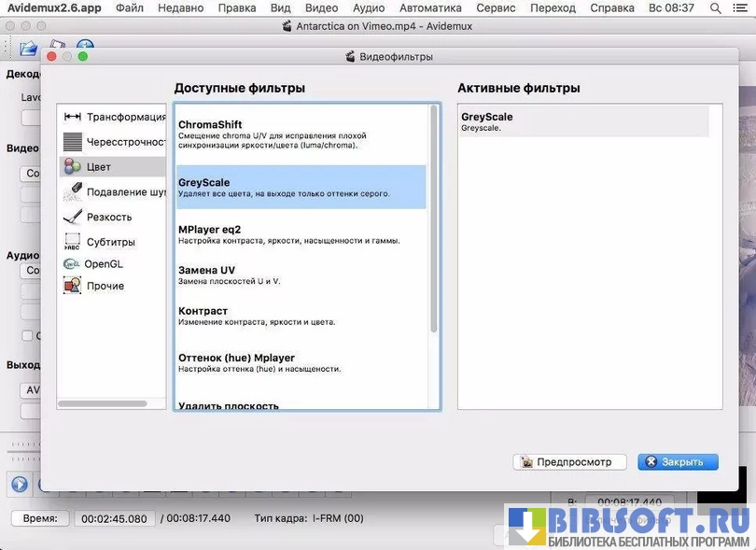Click the Закрыть button
The width and height of the screenshot is (756, 550).
(678, 462)
